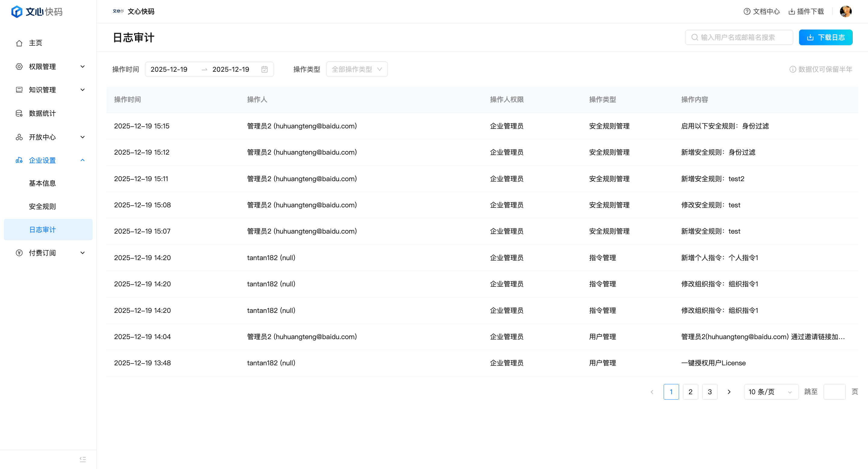Focus the username or email search field
Screen dimensions: 868x469
click(x=741, y=37)
